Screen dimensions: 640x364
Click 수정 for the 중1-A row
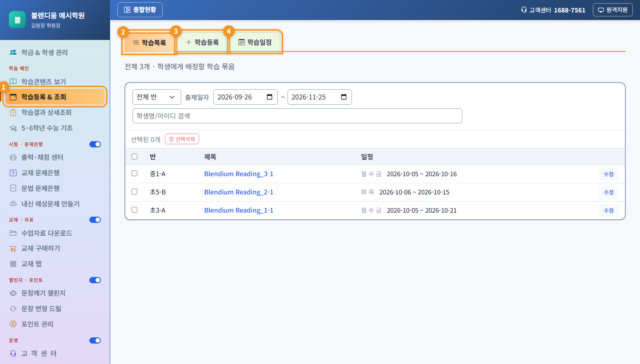click(608, 174)
